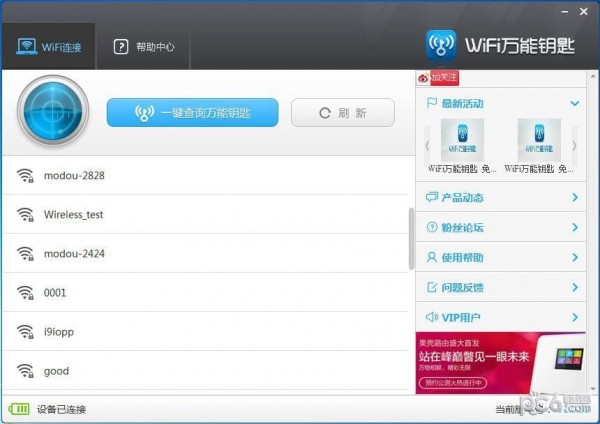Click the 使用帮助 person icon

tap(432, 257)
